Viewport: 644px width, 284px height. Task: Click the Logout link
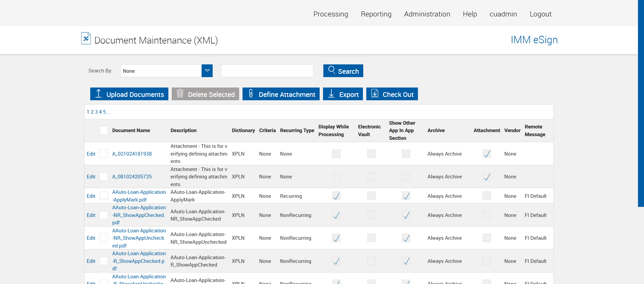pos(540,14)
